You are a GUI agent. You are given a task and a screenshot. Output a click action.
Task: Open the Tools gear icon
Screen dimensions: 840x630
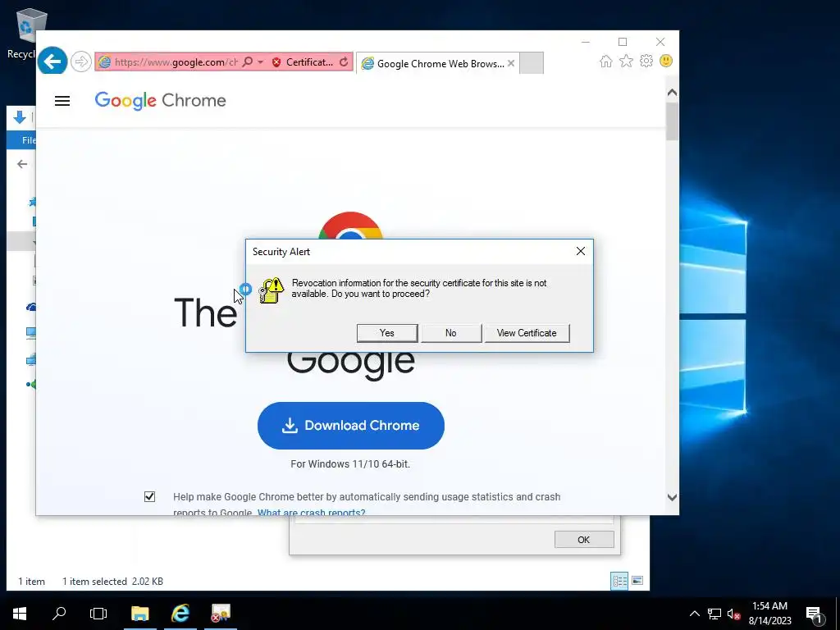646,61
